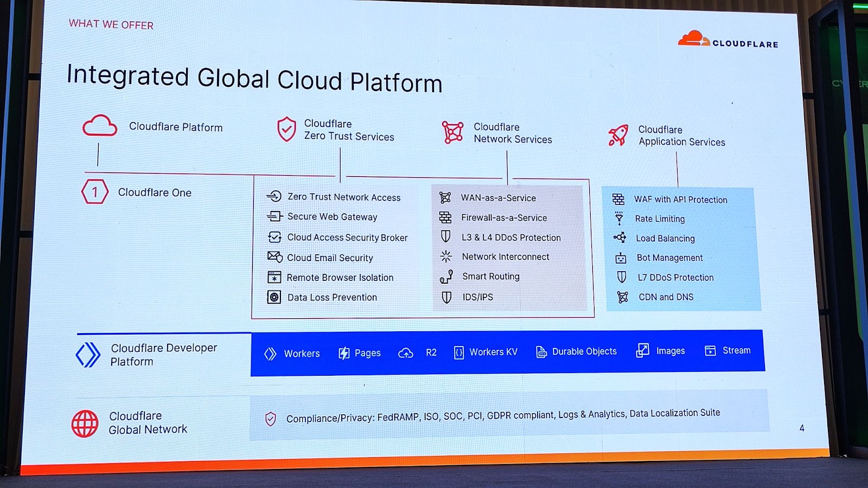Click the Developer Platform blue chevrons icon
The height and width of the screenshot is (488, 868).
click(88, 355)
